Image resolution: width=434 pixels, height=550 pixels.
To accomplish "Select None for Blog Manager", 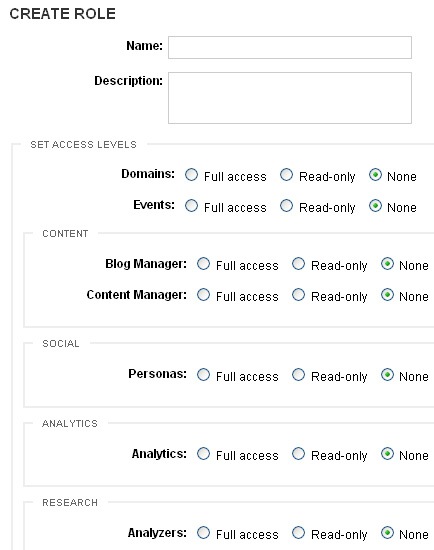I will pyautogui.click(x=387, y=264).
